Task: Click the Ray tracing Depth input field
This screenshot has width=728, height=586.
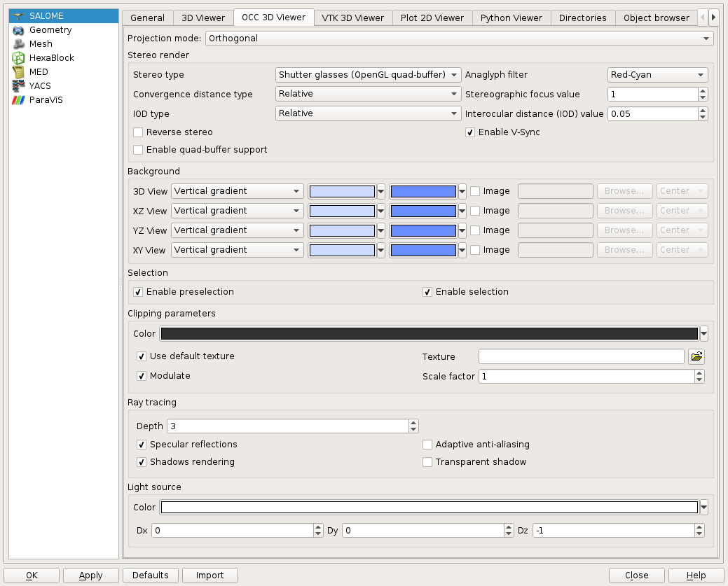Action: point(287,426)
